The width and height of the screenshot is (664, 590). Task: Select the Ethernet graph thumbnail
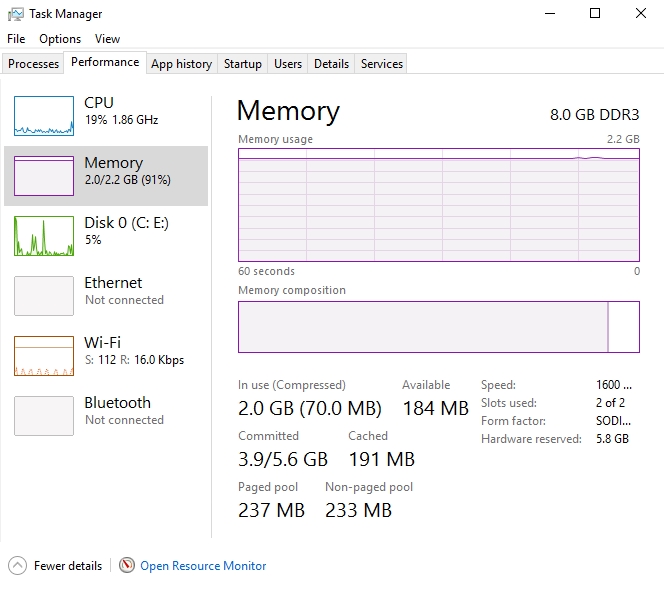click(44, 296)
